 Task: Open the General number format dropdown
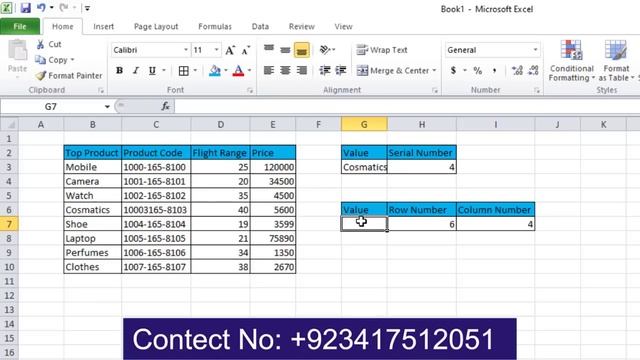point(535,50)
